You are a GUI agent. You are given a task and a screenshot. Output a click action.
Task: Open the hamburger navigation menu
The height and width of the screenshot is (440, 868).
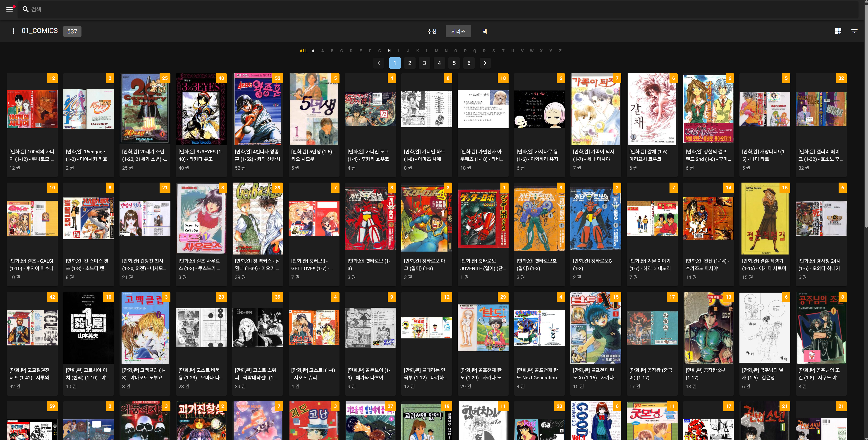(x=10, y=9)
